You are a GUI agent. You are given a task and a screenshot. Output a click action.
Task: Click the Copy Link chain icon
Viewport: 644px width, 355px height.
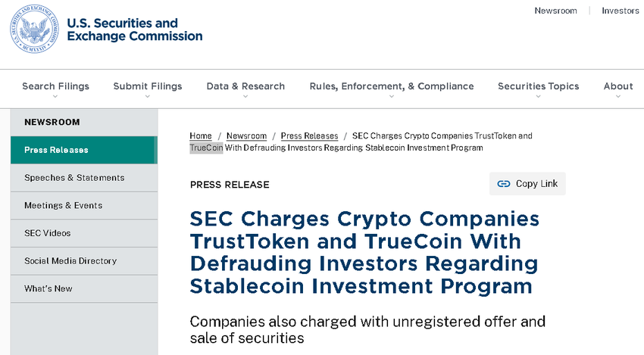click(x=504, y=184)
